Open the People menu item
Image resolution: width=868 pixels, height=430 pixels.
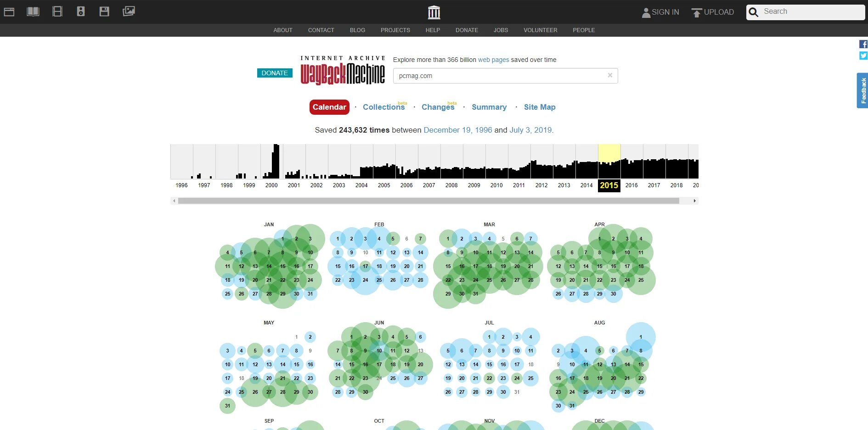pos(584,30)
